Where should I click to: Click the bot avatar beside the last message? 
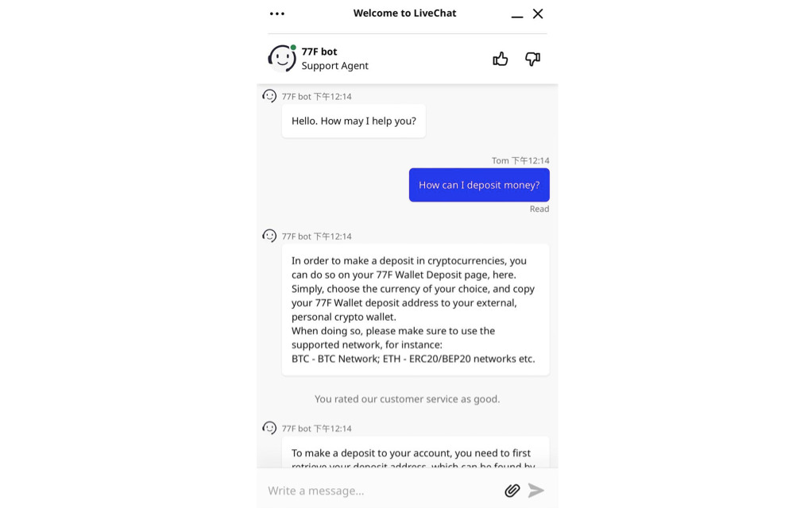[270, 428]
